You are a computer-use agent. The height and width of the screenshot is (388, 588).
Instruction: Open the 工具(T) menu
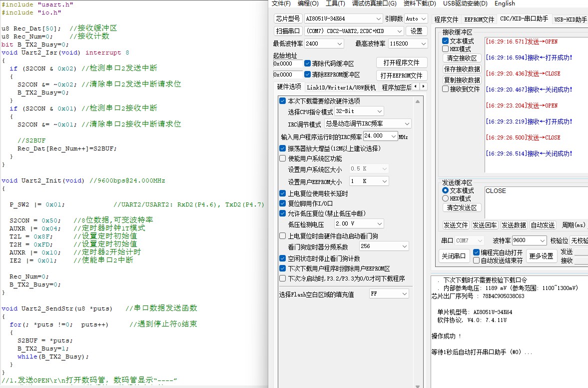[x=335, y=3]
